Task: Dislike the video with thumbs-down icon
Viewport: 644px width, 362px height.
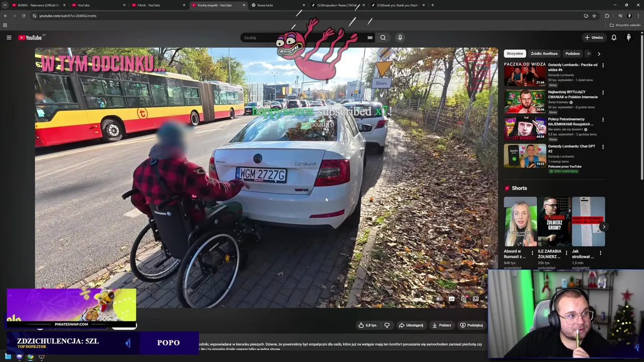Action: click(x=387, y=325)
